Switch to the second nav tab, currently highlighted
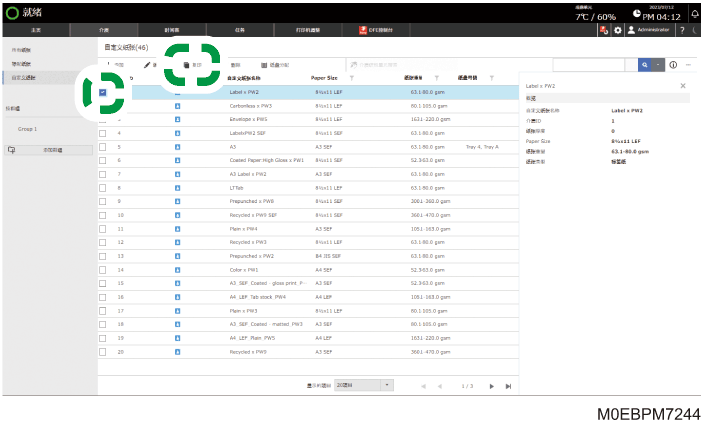 click(x=104, y=30)
